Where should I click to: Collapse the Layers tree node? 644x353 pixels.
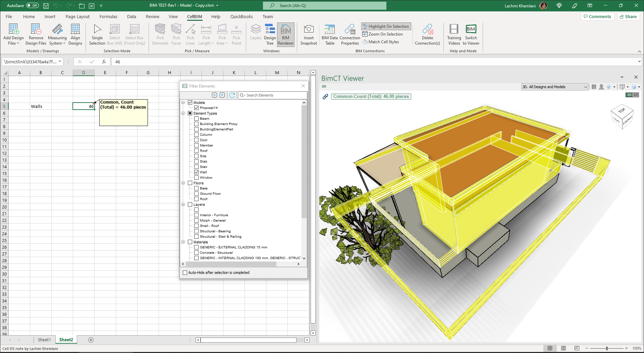[183, 204]
